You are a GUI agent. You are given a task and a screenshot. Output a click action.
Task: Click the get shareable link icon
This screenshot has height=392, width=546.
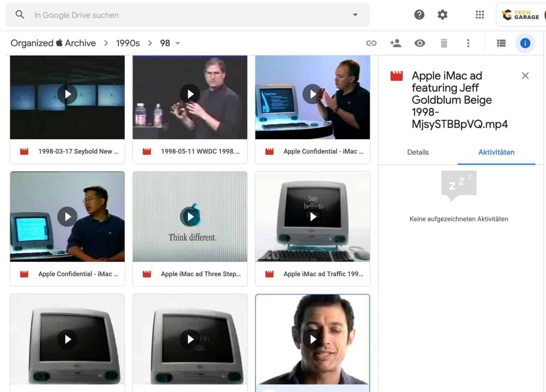click(x=371, y=43)
